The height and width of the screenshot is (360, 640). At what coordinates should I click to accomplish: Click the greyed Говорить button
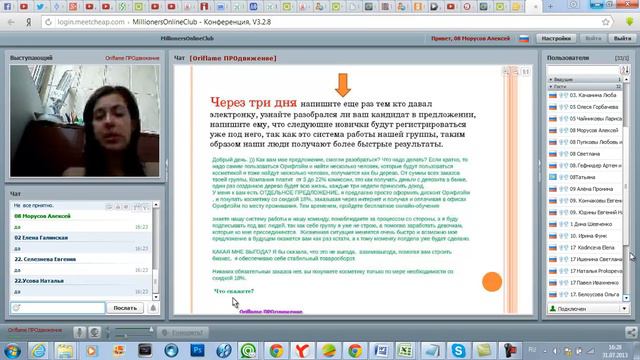point(183,333)
